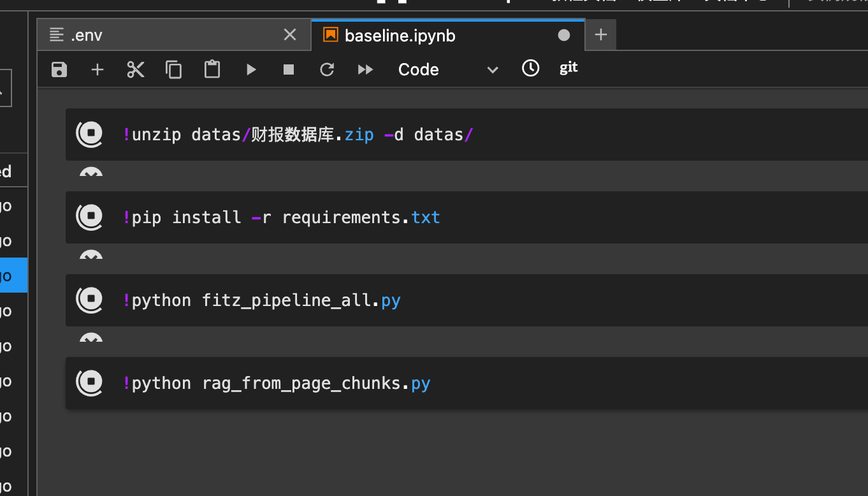Select the baseline.ipynb tab
The image size is (868, 496).
click(421, 35)
